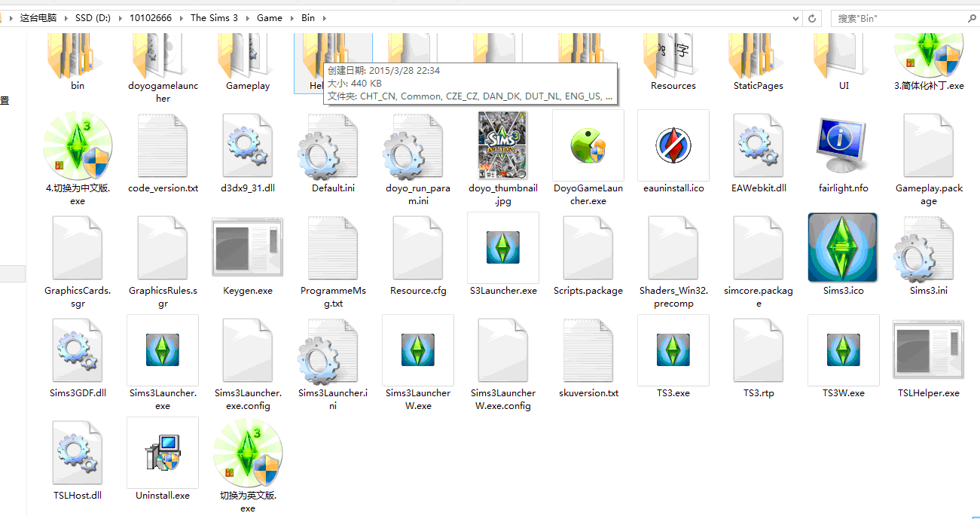This screenshot has height=519, width=980.
Task: Open the Resources folder
Action: tap(673, 63)
